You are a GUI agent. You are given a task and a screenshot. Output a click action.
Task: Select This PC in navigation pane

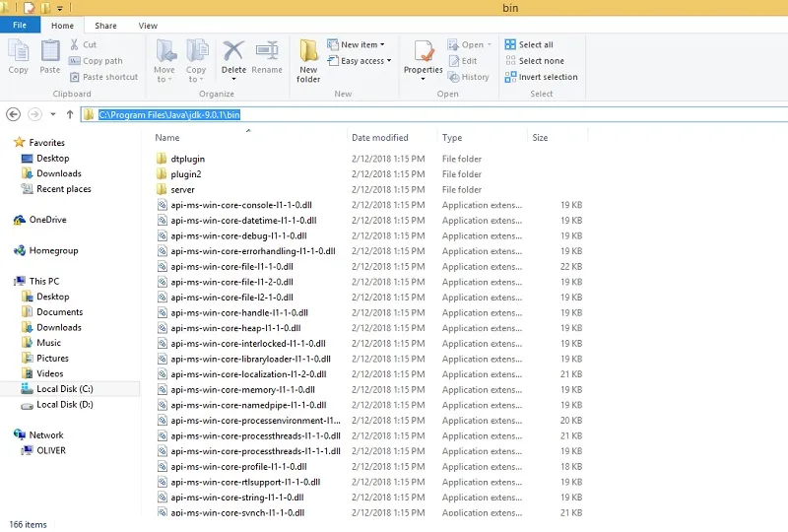(x=36, y=281)
